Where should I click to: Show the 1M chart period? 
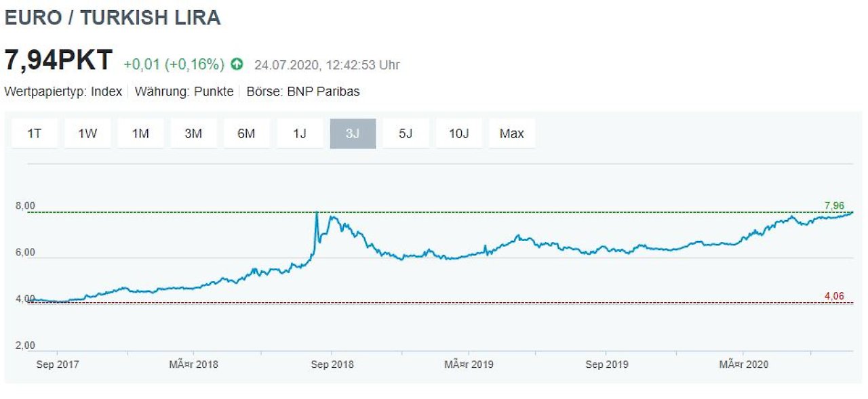coord(140,133)
